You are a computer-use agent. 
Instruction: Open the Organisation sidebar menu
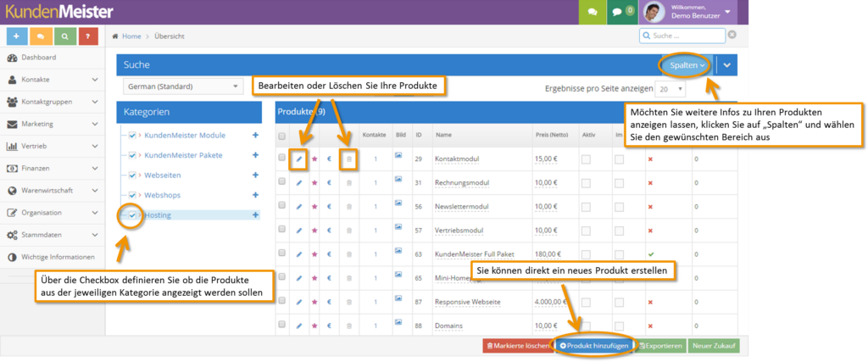click(53, 213)
